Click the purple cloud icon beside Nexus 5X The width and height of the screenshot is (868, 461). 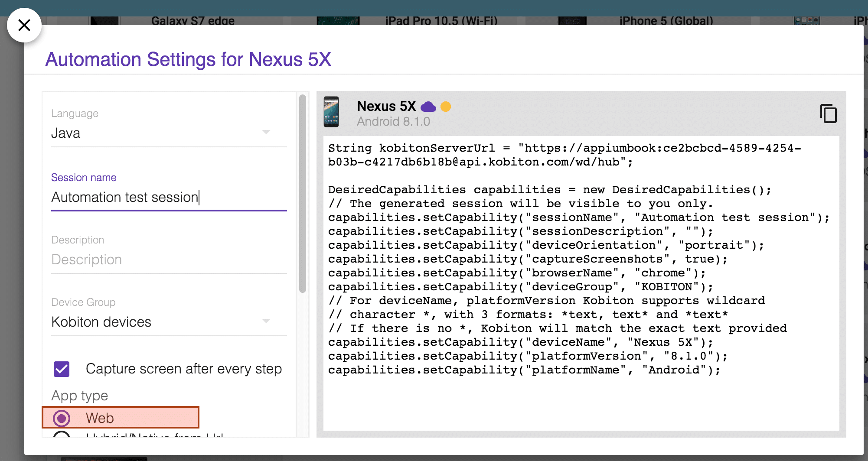pos(428,107)
